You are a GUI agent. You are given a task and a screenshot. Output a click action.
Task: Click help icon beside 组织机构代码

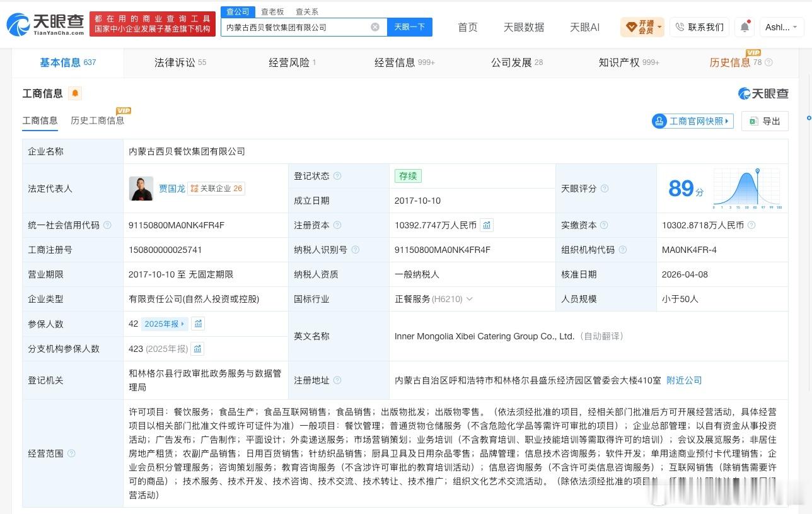[x=623, y=250]
